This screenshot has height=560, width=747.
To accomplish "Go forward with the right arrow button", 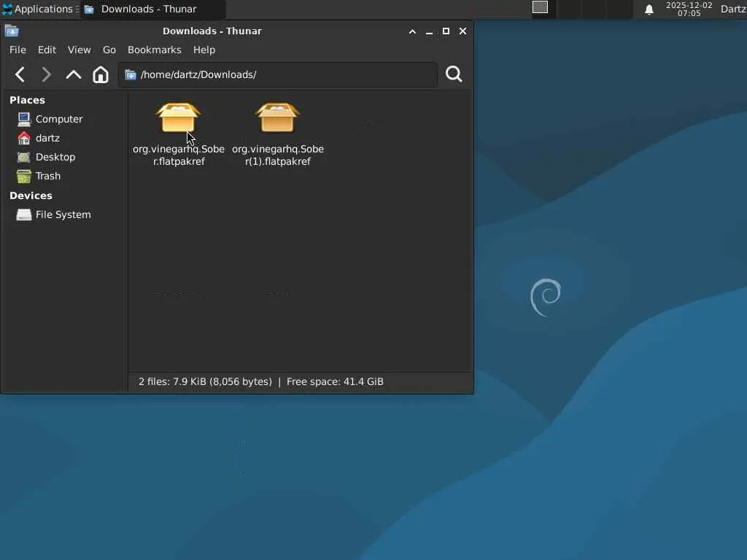I will click(x=46, y=75).
